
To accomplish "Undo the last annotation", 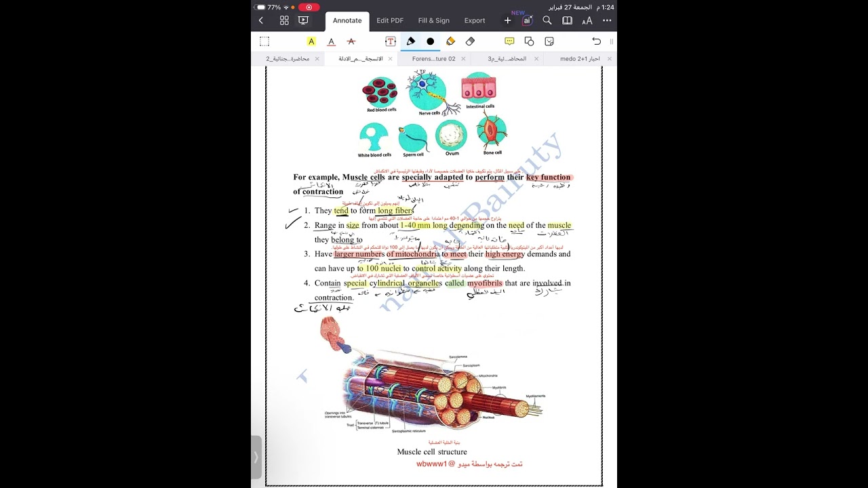I will coord(596,41).
